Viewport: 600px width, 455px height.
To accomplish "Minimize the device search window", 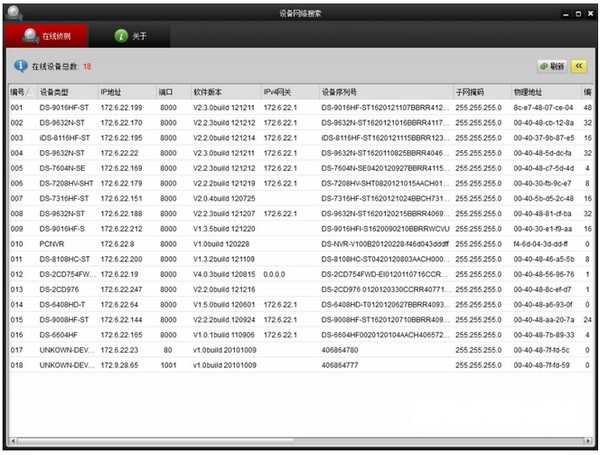I will point(566,14).
